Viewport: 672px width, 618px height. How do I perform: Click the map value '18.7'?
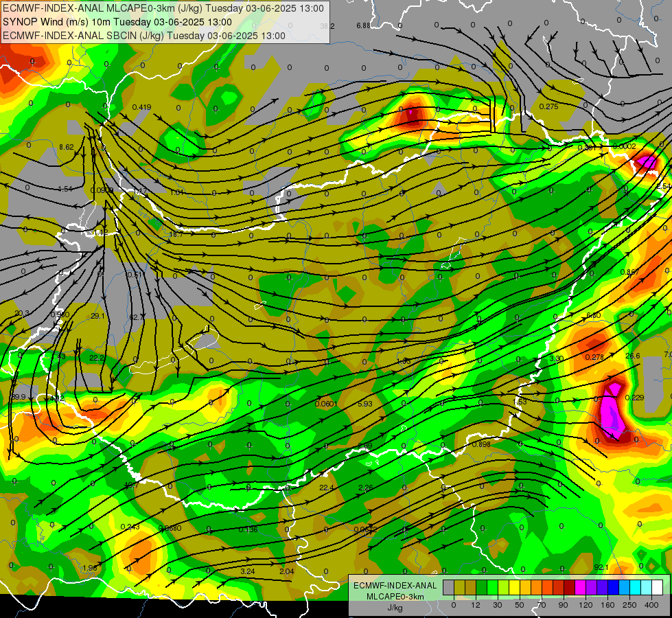176,235
